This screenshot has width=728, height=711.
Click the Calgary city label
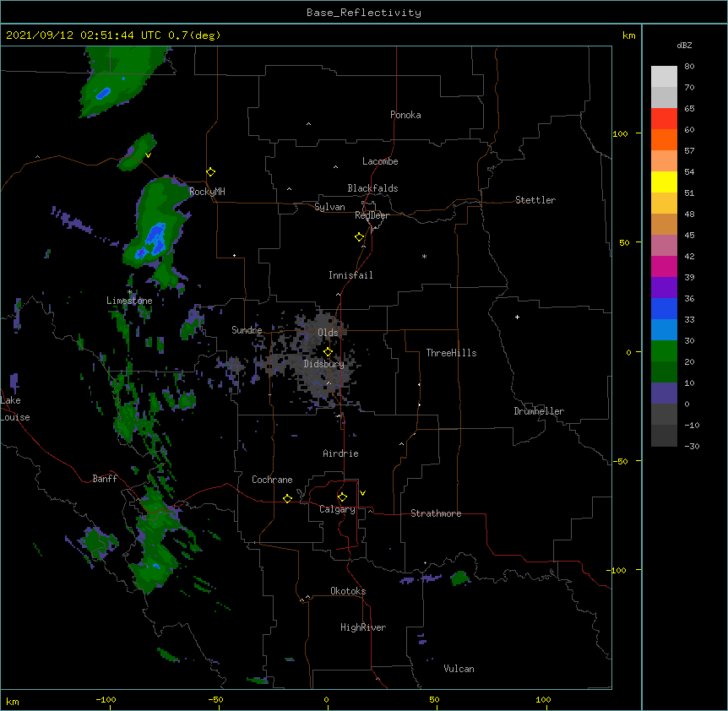(337, 509)
